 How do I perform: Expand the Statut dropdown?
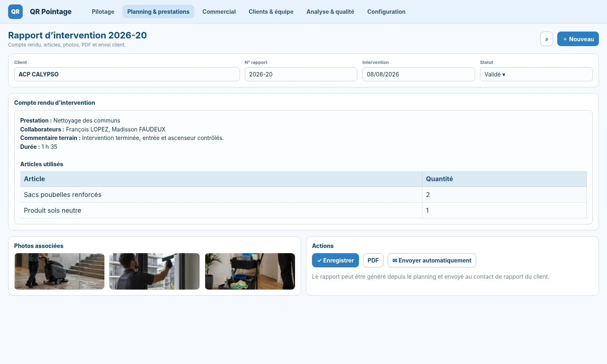pos(536,74)
